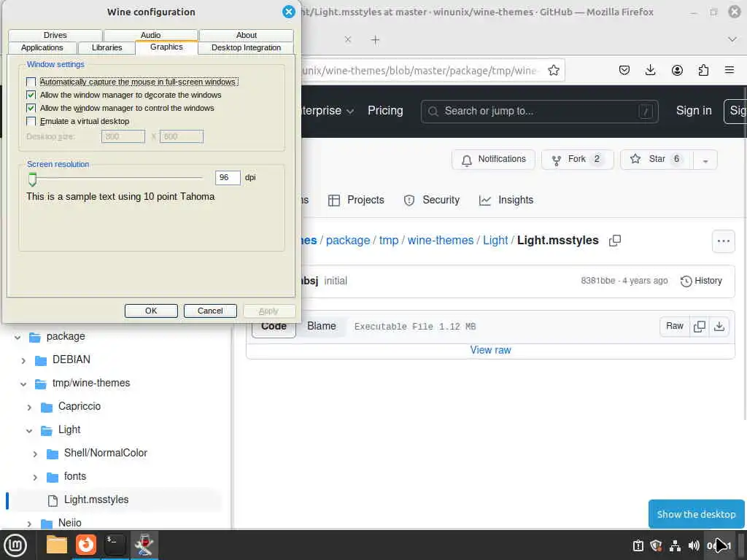Go to the Insights tab
747x560 pixels.
click(506, 200)
